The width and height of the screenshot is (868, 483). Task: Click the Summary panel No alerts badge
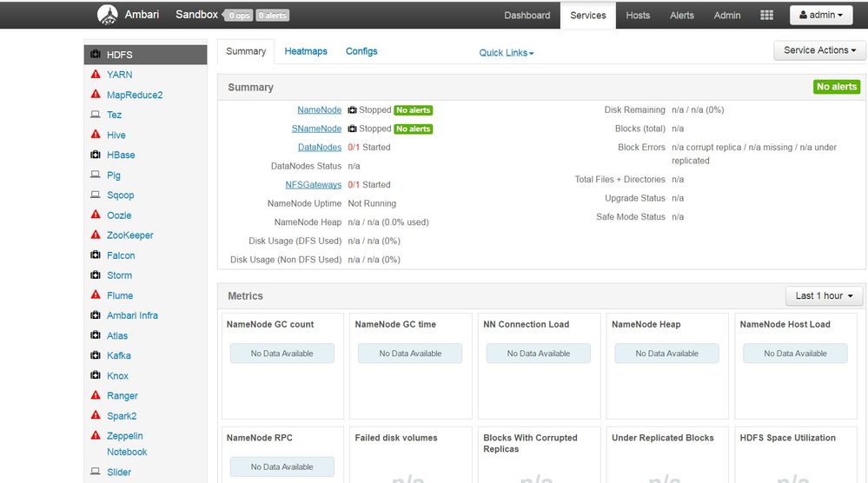click(837, 87)
